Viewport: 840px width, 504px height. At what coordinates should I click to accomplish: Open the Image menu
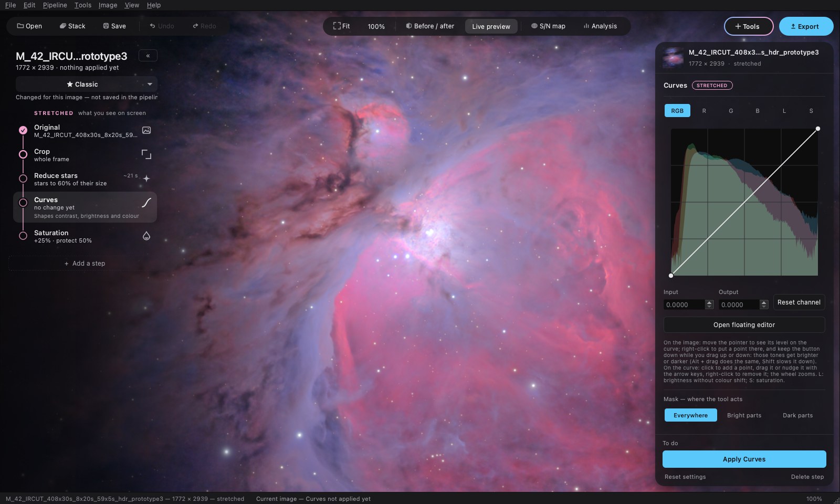pyautogui.click(x=108, y=5)
